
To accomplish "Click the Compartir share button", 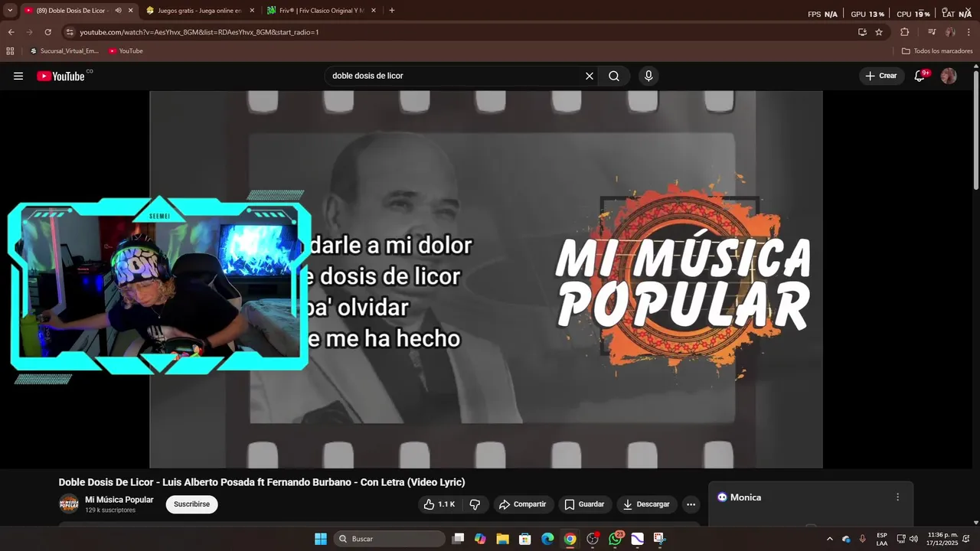I will [522, 504].
